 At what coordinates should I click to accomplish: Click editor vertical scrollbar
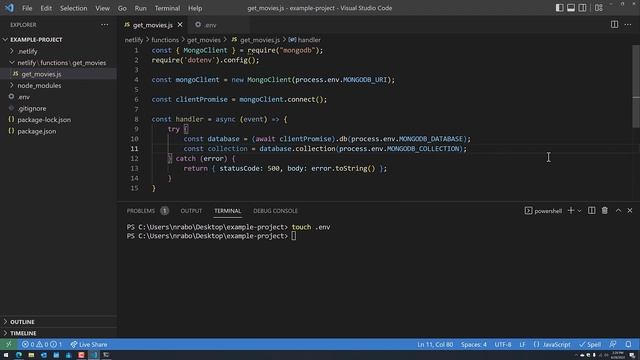coord(636,86)
